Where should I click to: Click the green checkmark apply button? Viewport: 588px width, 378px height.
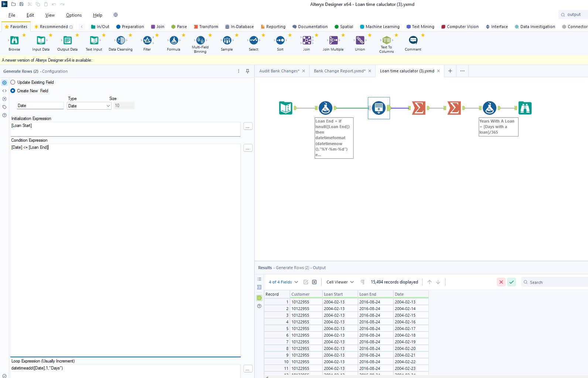point(512,282)
